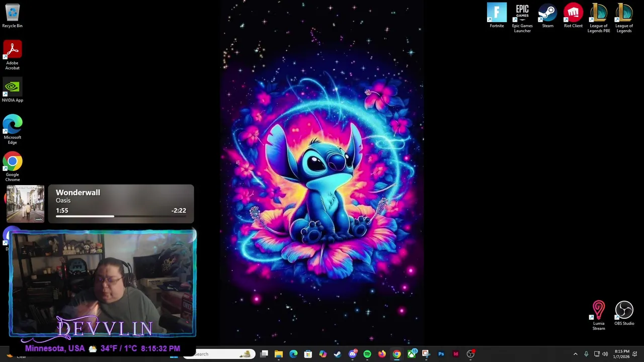This screenshot has width=644, height=362.
Task: Open Copilot from the taskbar
Action: 323,354
